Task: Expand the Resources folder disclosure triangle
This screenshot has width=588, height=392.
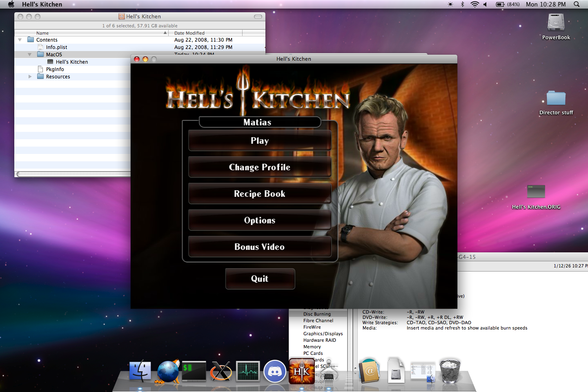Action: [x=30, y=77]
